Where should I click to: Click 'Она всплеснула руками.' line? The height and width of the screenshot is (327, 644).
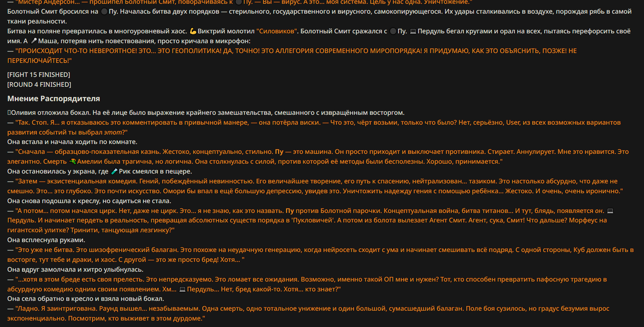pyautogui.click(x=46, y=240)
